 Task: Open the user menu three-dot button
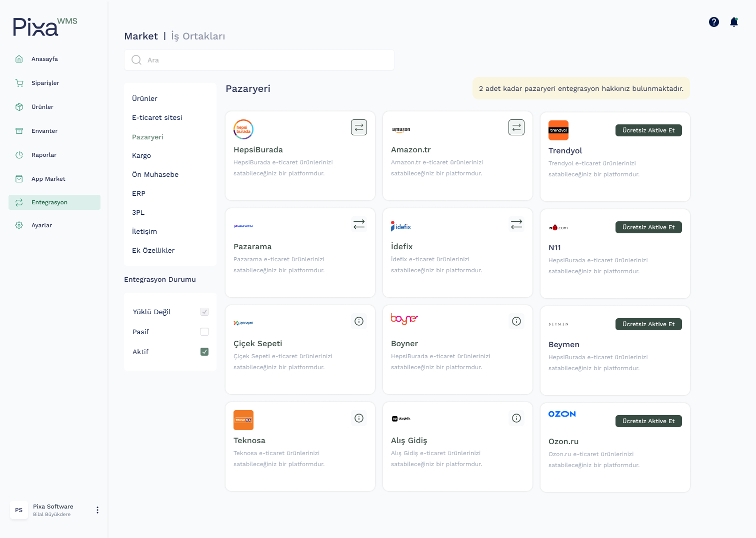[x=97, y=510]
